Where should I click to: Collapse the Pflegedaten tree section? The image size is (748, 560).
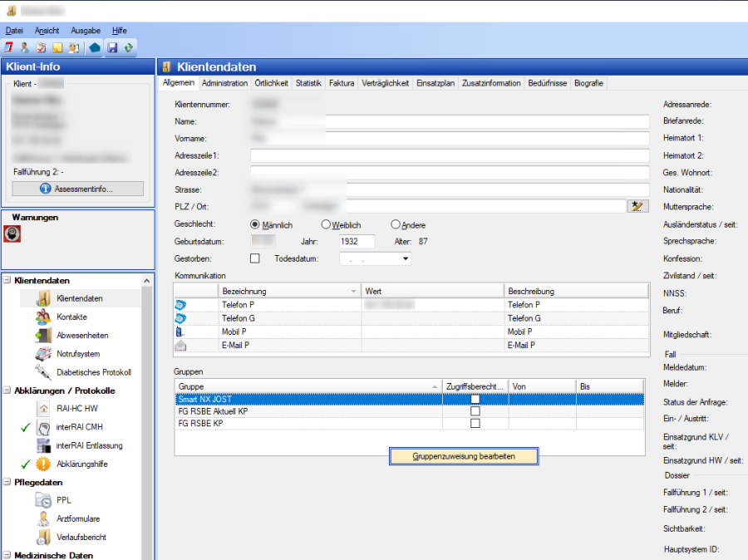click(7, 482)
